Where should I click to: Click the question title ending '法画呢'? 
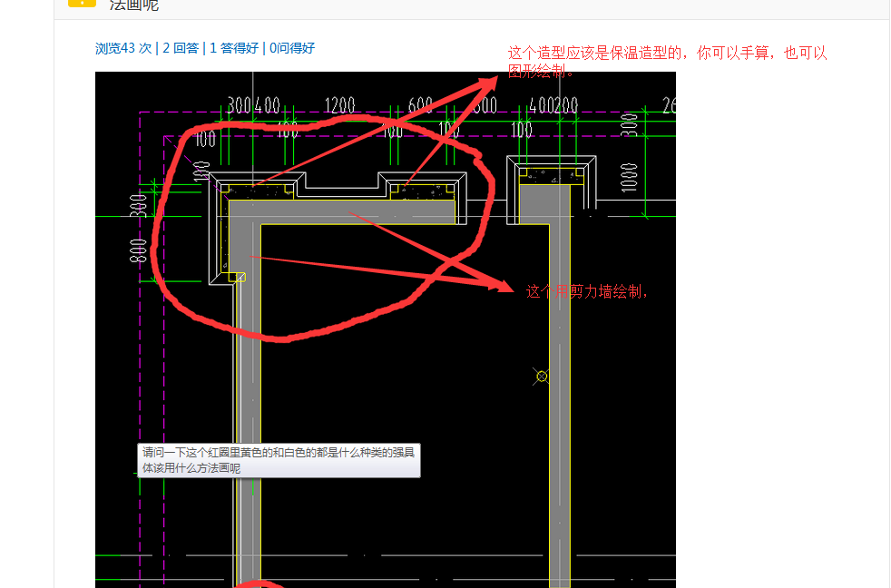[x=134, y=5]
